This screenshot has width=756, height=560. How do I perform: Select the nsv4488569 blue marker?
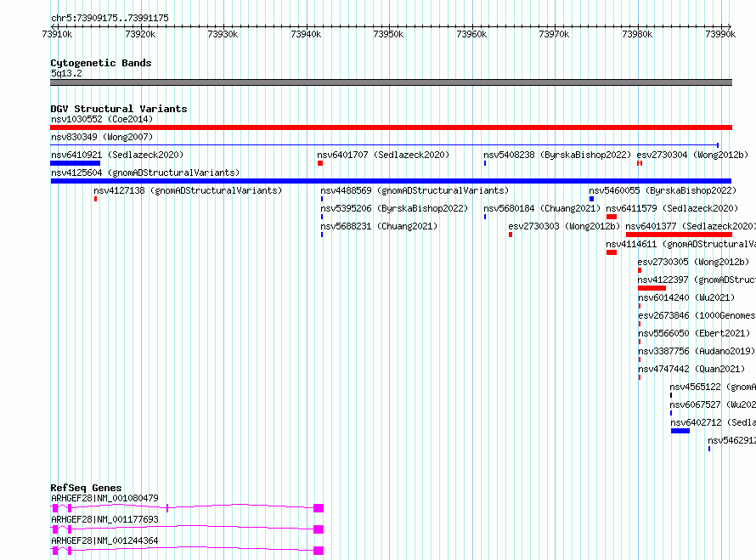322,199
